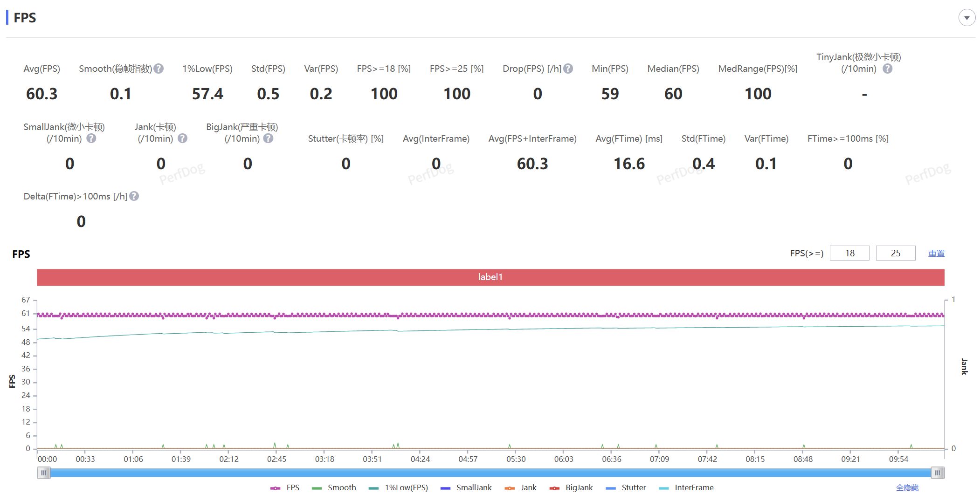The image size is (980, 494).
Task: Collapse the FPS section with arrow button
Action: coord(966,18)
